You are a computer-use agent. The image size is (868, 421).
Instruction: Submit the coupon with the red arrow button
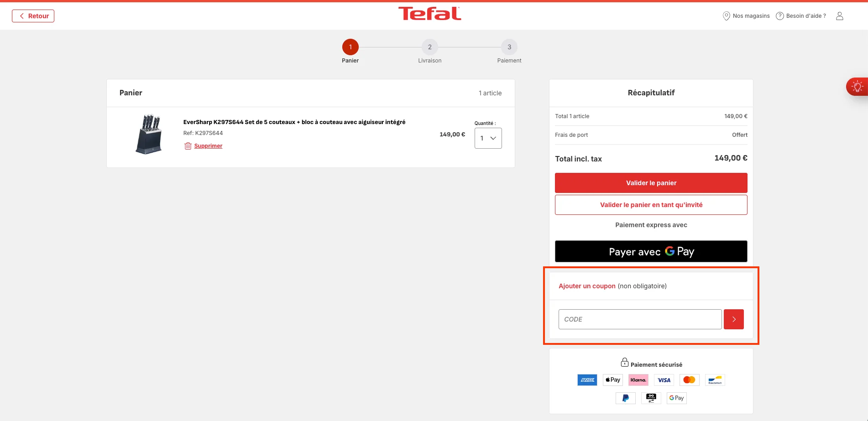click(733, 319)
